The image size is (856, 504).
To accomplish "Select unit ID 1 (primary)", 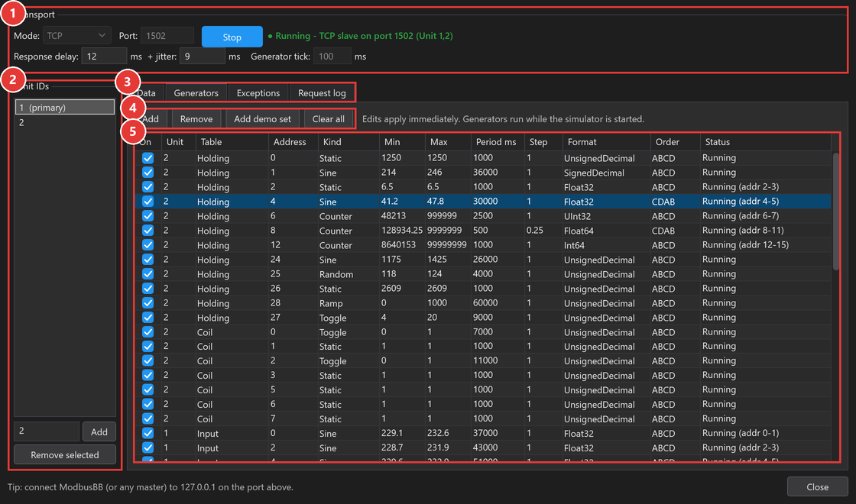I will click(x=64, y=108).
